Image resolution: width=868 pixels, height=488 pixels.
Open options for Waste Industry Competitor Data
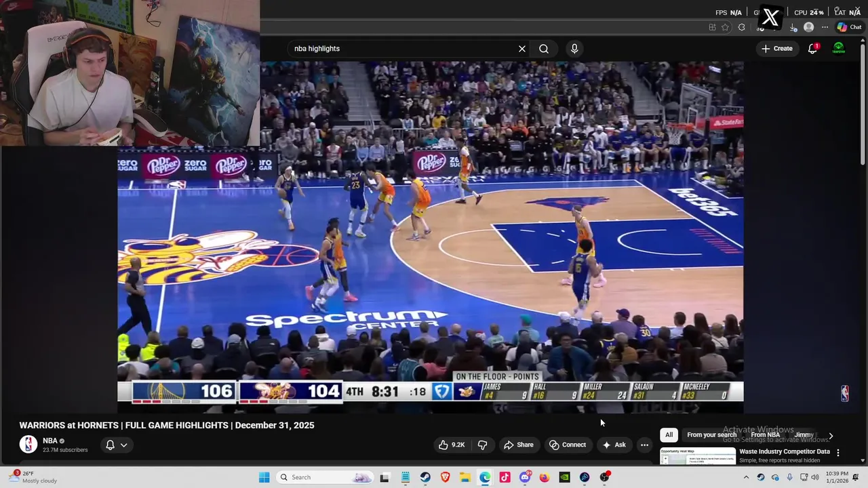click(x=838, y=452)
